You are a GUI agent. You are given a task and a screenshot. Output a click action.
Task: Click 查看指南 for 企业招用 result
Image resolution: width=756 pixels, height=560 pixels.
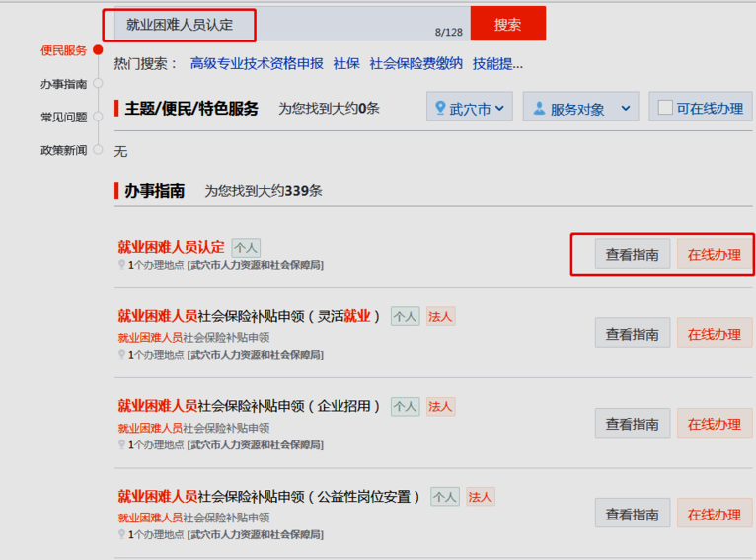tap(632, 423)
